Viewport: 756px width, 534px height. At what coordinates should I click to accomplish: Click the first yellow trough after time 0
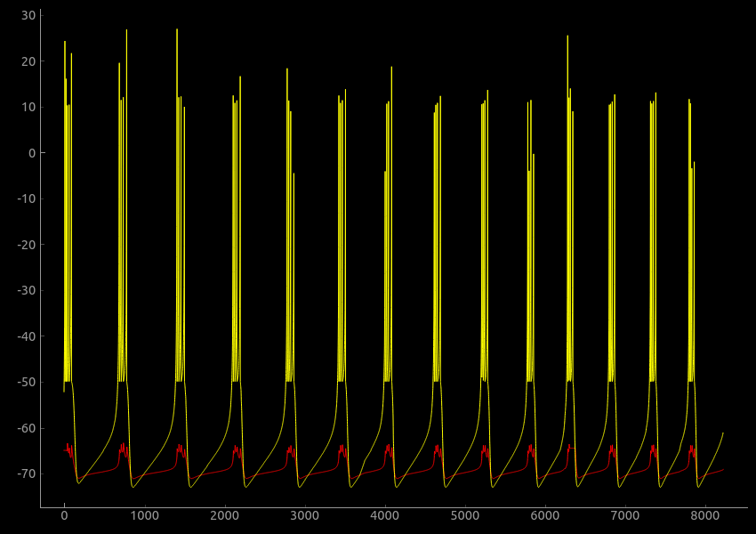[x=79, y=483]
